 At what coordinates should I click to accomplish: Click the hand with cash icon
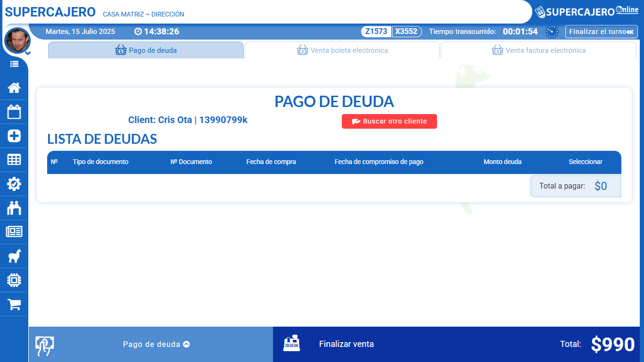coord(45,346)
